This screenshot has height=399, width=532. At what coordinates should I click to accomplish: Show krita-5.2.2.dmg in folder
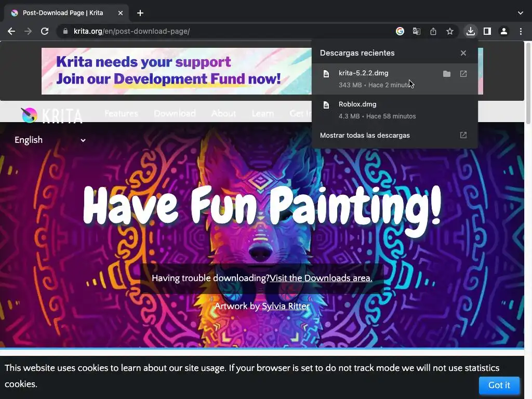447,74
